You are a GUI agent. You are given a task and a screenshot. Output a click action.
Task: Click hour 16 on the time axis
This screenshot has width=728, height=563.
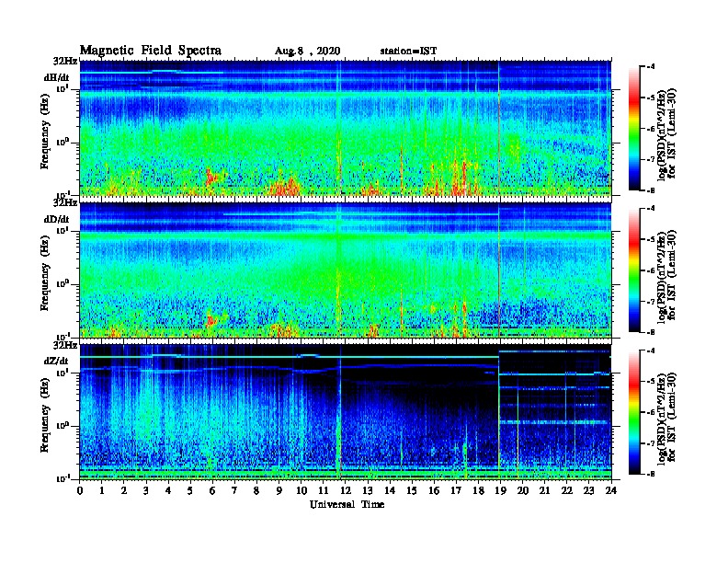(434, 491)
